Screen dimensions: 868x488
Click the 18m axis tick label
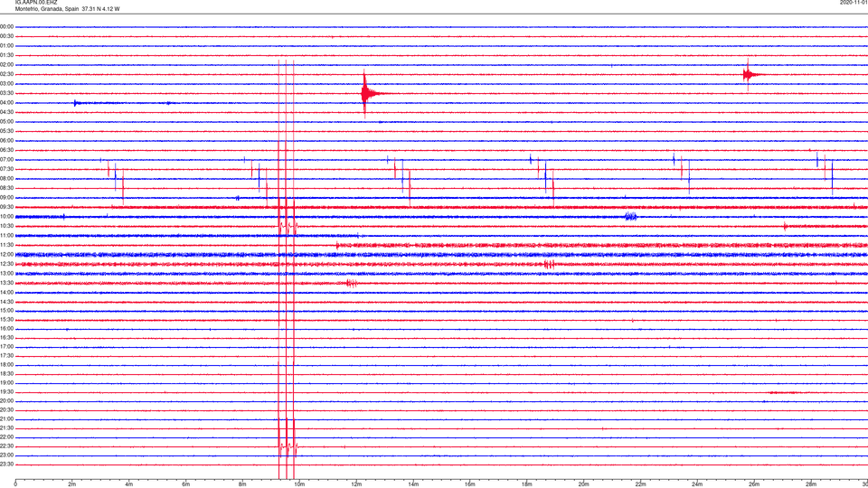click(x=527, y=484)
